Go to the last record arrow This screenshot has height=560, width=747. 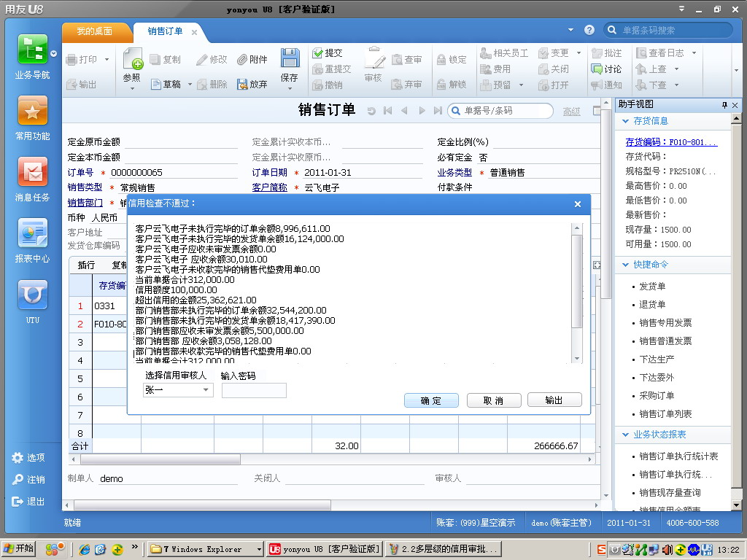[438, 111]
